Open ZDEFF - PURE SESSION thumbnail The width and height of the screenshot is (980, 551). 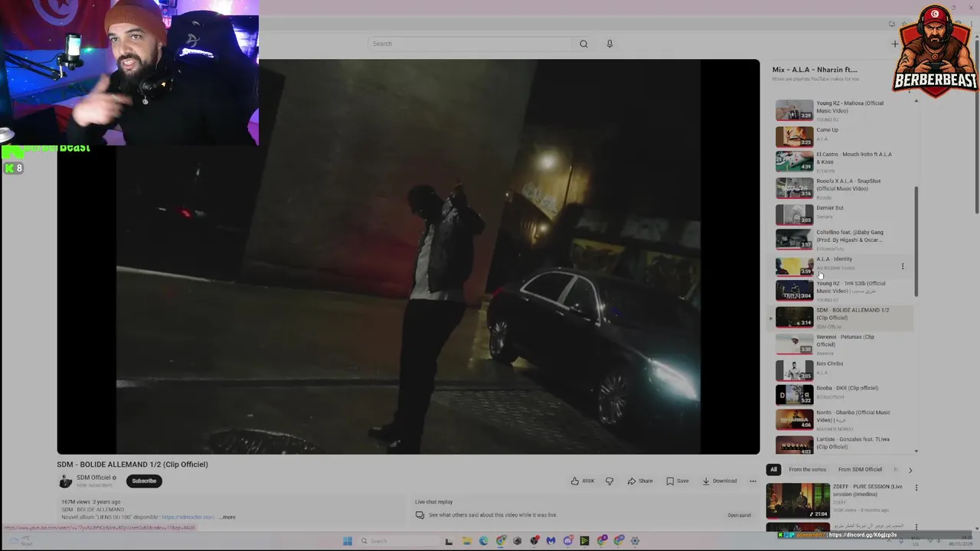coord(798,500)
